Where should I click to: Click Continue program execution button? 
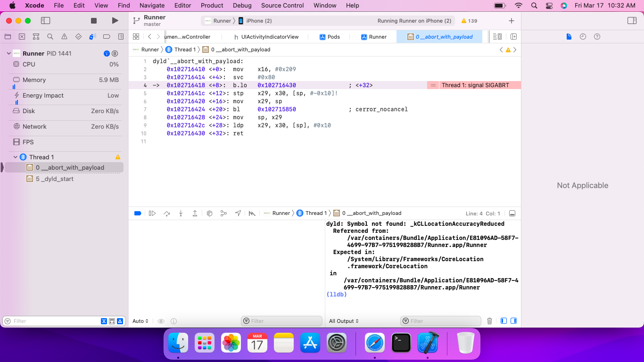[152, 214]
